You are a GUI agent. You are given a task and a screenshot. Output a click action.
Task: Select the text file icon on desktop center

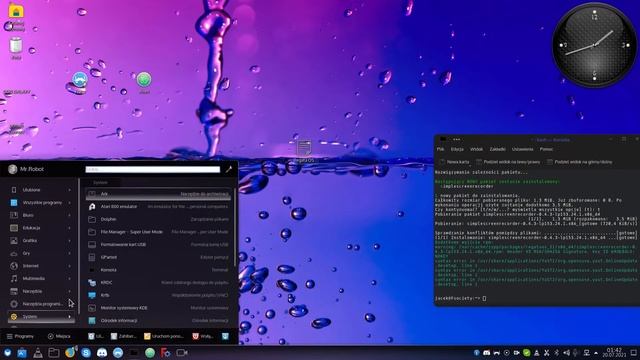(304, 148)
